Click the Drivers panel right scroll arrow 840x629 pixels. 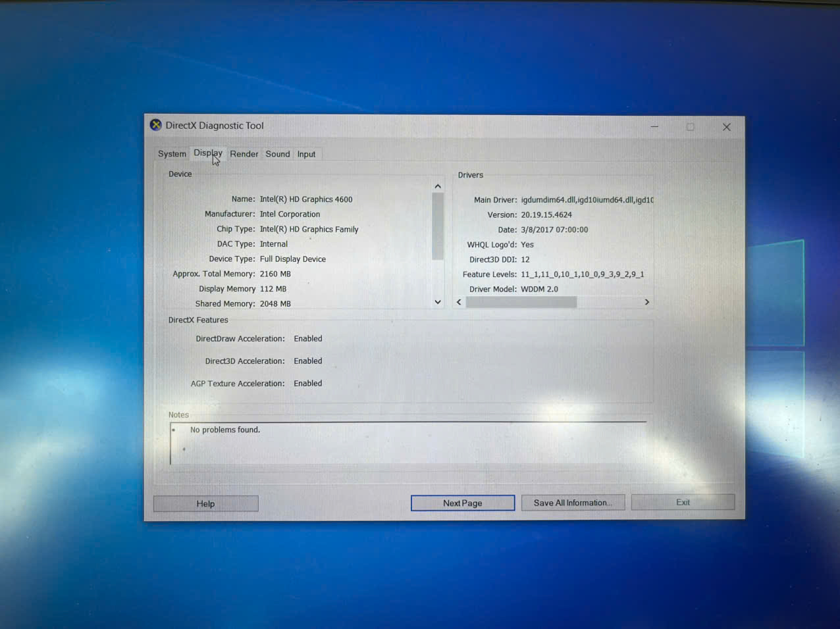click(646, 302)
